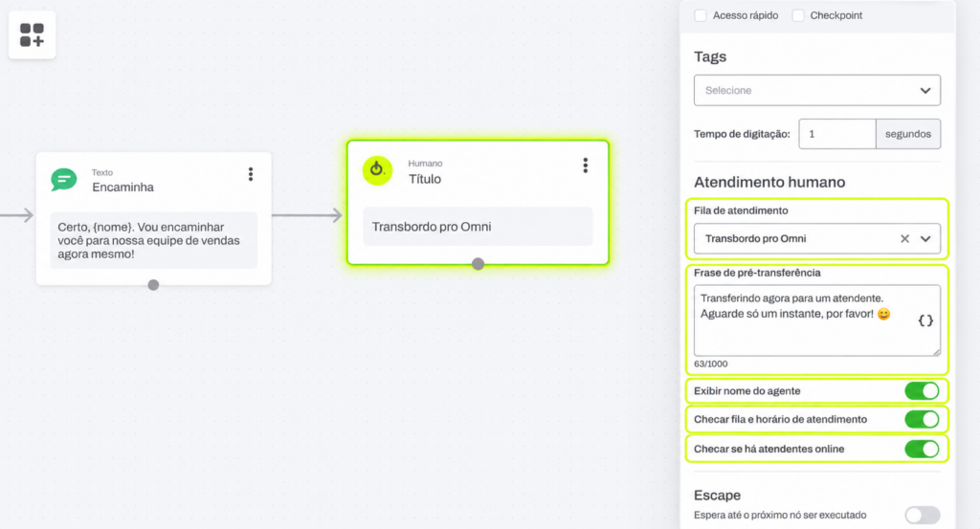Open the Tags Selecione dropdown

pos(817,91)
